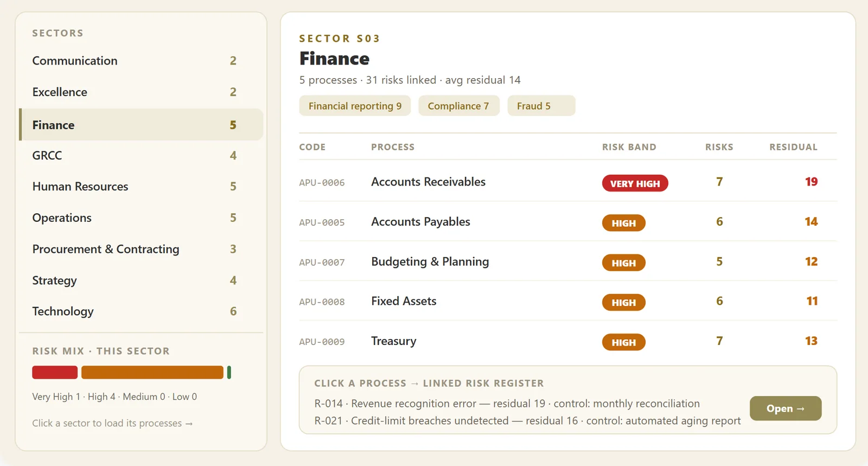Click the HIGH badge for Fixed Assets

pos(624,303)
